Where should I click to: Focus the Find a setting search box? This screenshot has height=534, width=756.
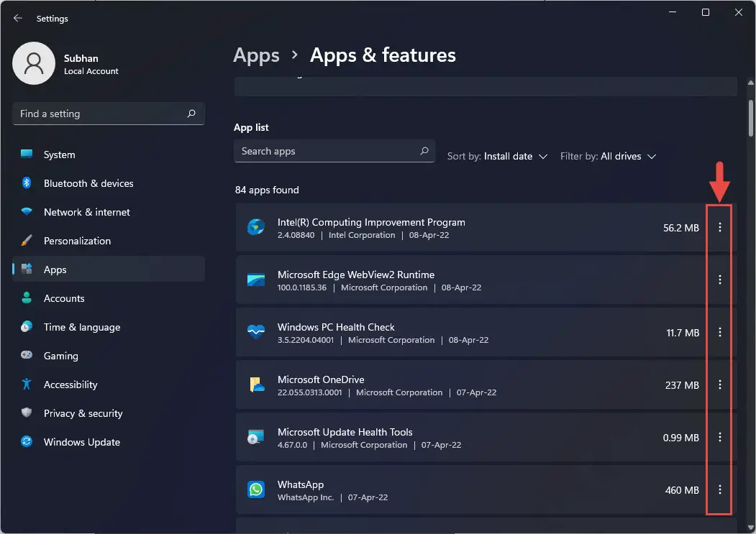pos(109,114)
